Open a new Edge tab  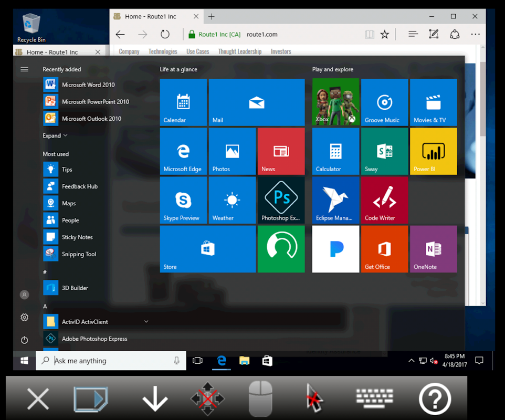pos(211,16)
